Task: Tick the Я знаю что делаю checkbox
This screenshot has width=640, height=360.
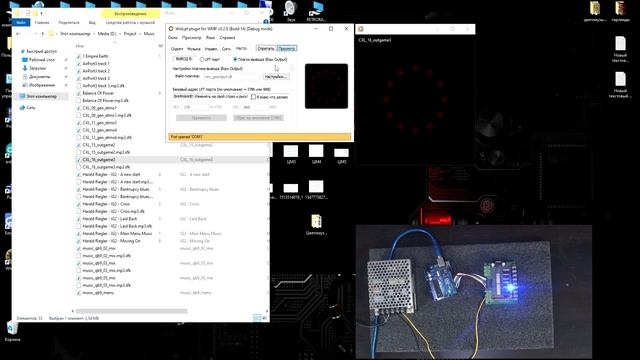Action: pyautogui.click(x=253, y=97)
